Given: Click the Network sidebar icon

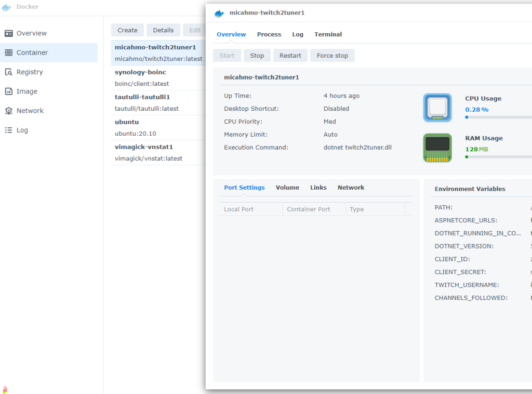Looking at the screenshot, I should point(9,111).
